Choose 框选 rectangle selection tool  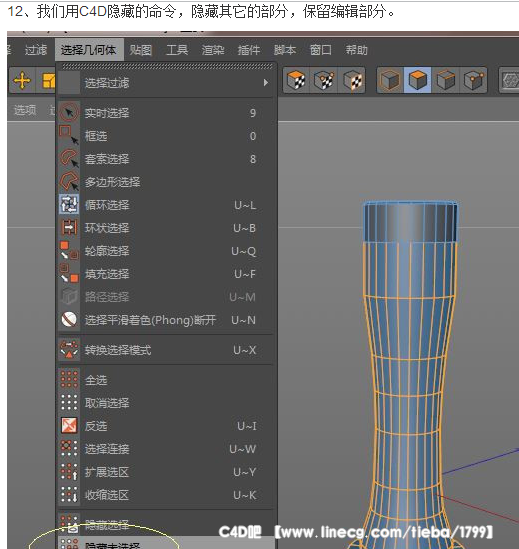click(x=166, y=136)
